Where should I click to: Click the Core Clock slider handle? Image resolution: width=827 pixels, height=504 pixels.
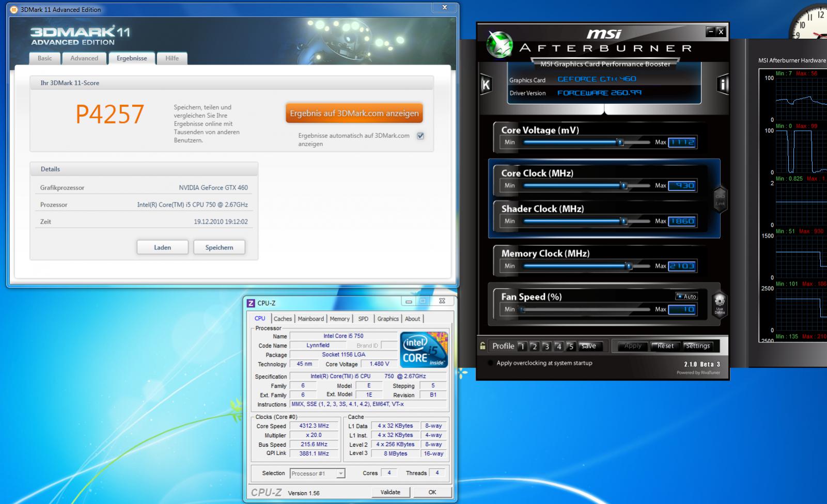coord(624,185)
